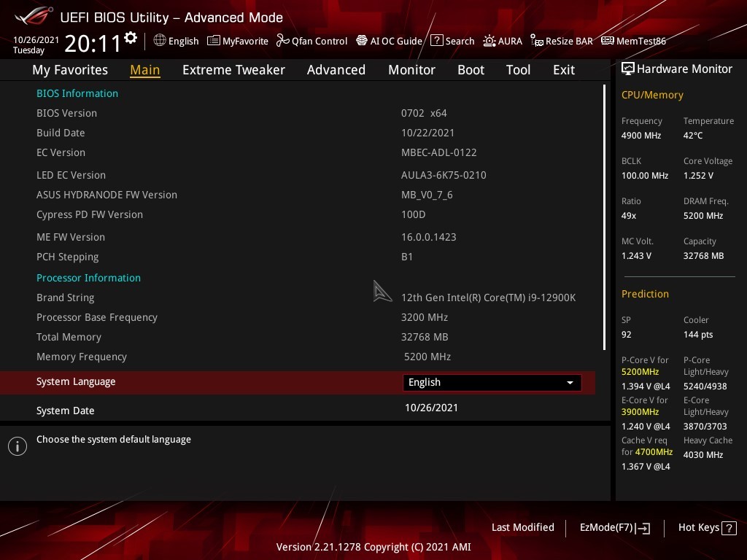Click the MC Volt. 1.243 V reading
This screenshot has width=747, height=560.
tap(636, 256)
